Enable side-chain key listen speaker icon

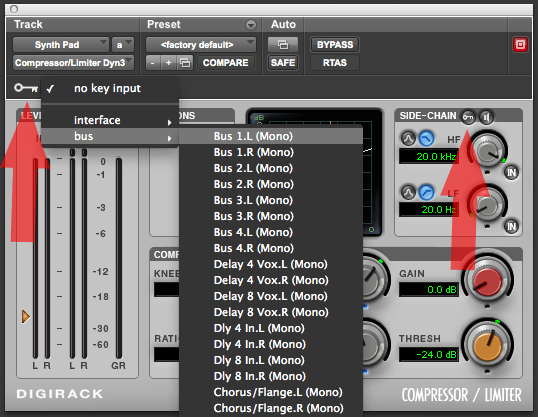(x=487, y=117)
